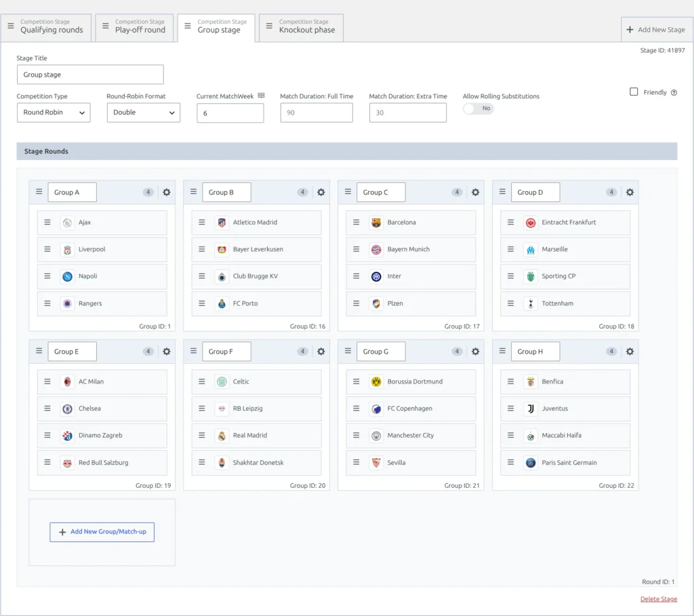
Task: Edit the Group A name field
Action: (x=72, y=192)
